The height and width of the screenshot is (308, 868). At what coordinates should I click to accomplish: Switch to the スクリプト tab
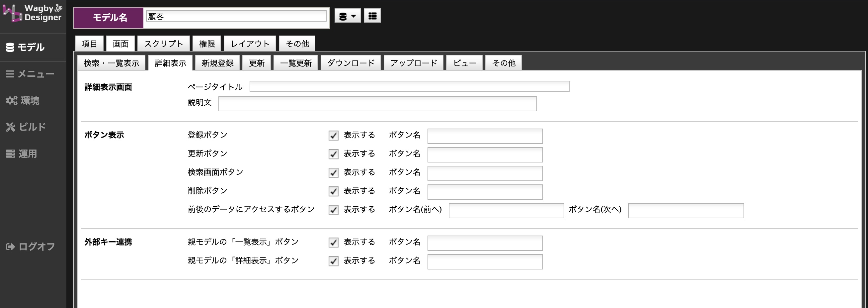(163, 43)
